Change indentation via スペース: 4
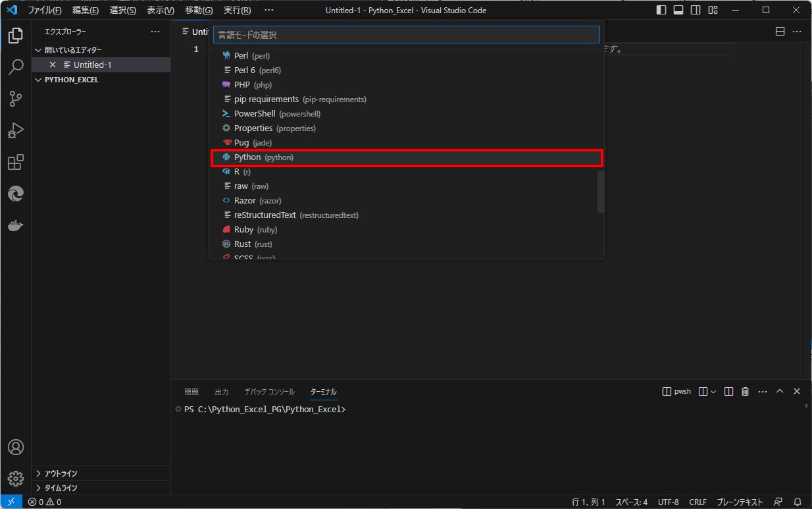Screen dimensions: 812x509 [x=632, y=502]
